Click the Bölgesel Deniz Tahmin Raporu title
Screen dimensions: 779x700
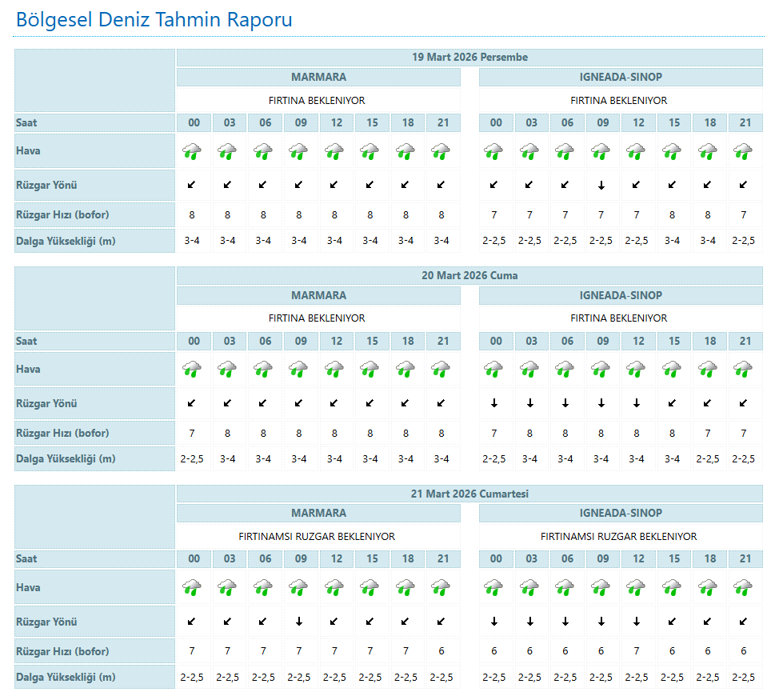coord(154,20)
